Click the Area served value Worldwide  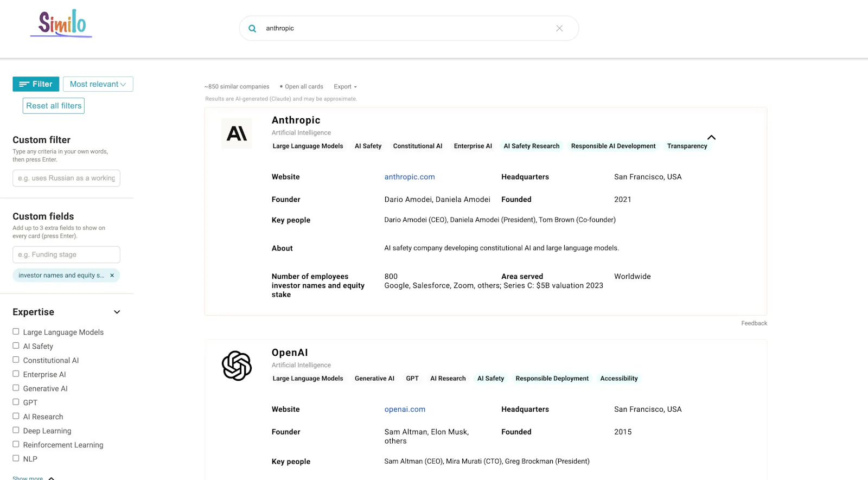pos(633,277)
